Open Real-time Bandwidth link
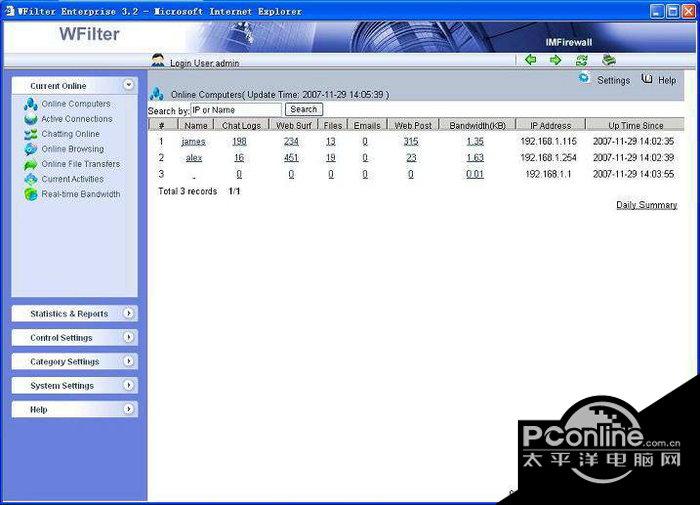Viewport: 700px width, 505px height. pos(81,194)
